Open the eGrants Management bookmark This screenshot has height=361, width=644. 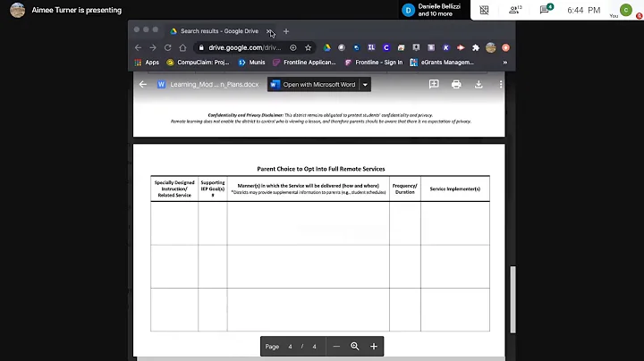(x=442, y=63)
